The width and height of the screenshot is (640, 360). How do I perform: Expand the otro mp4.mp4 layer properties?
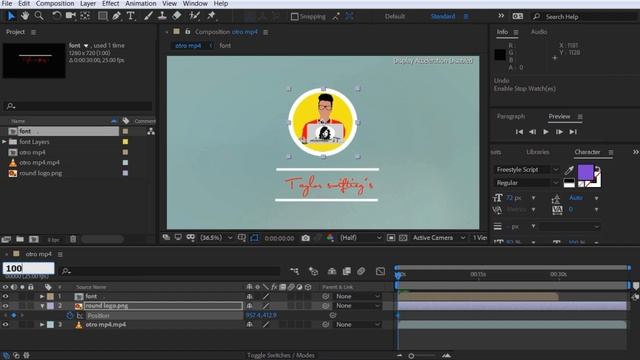42,325
